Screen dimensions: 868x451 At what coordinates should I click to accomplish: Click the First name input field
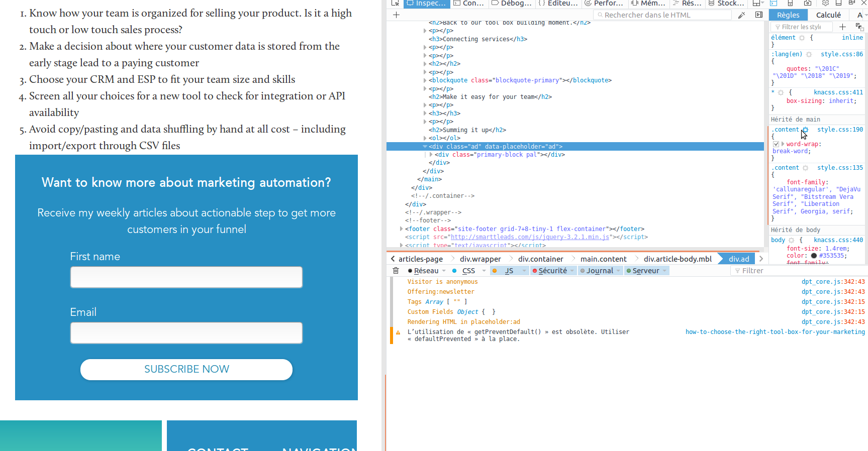(186, 277)
